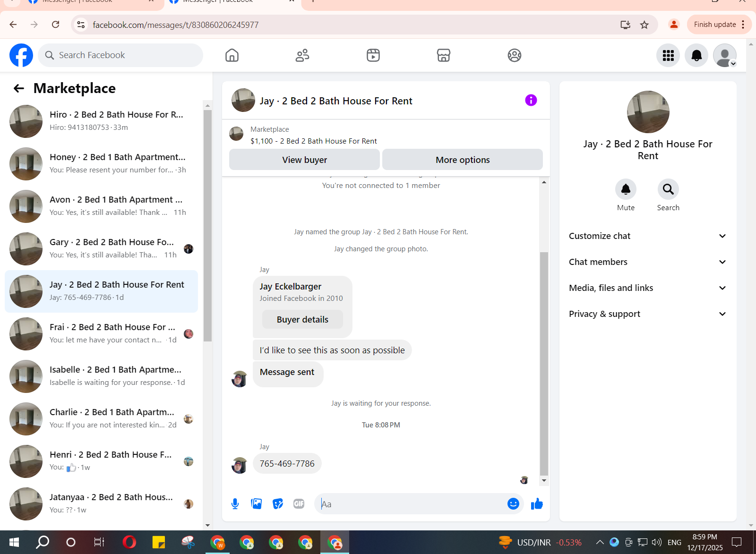This screenshot has width=756, height=554.
Task: Open Avon 2 Bed 1 Bath Apartment chat
Action: pos(101,206)
